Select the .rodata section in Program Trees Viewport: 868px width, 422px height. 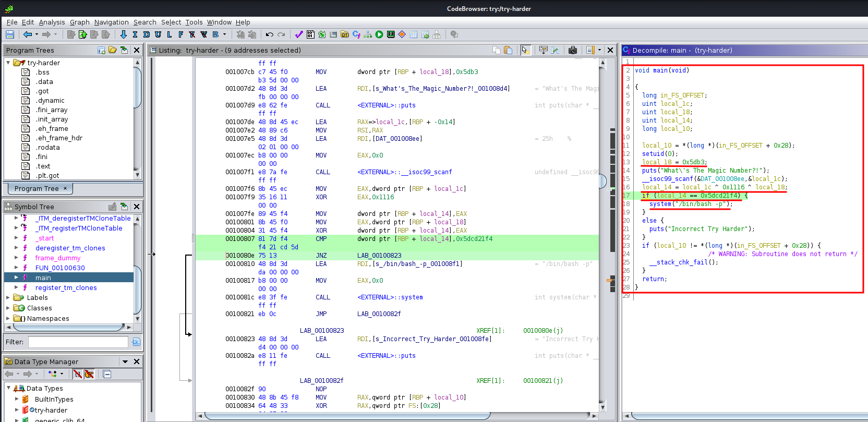(x=47, y=148)
